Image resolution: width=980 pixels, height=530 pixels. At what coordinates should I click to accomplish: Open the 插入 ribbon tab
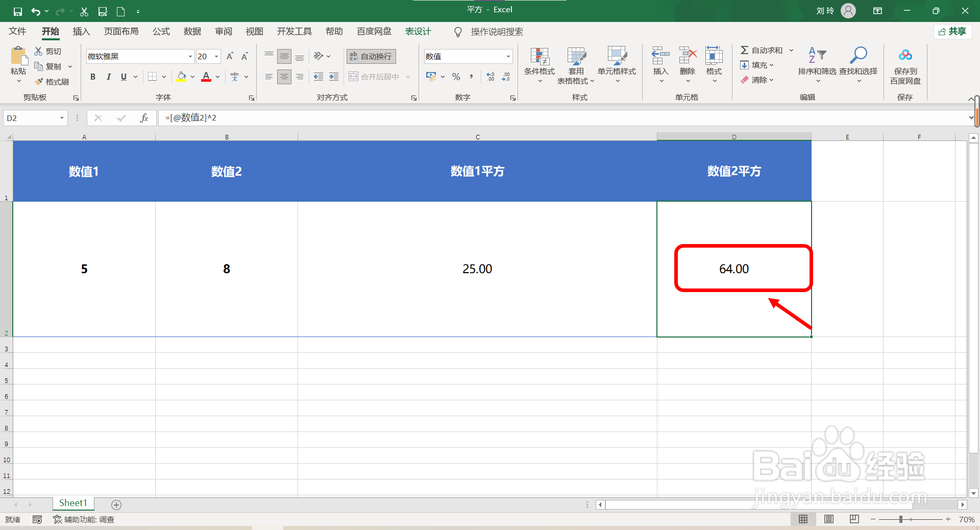pyautogui.click(x=81, y=31)
